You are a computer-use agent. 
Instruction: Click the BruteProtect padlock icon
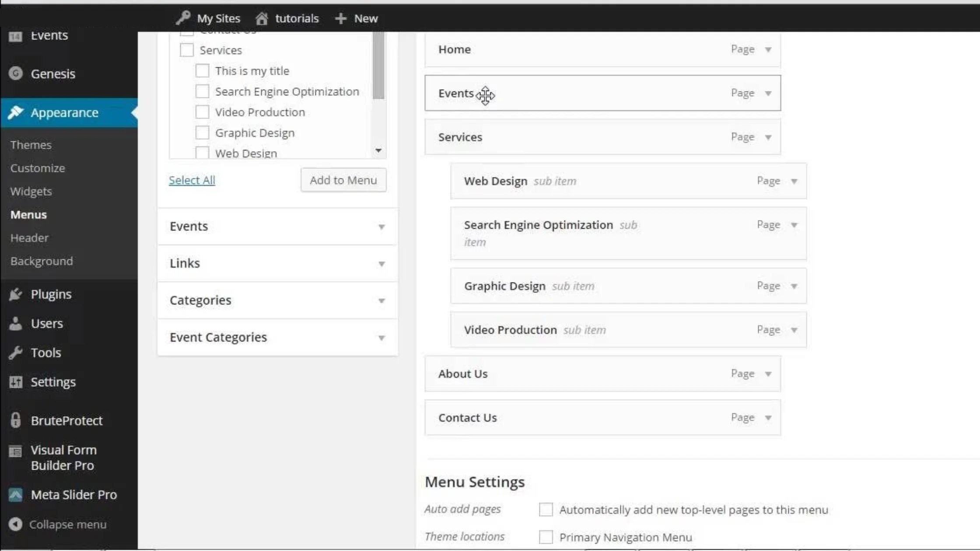tap(15, 420)
